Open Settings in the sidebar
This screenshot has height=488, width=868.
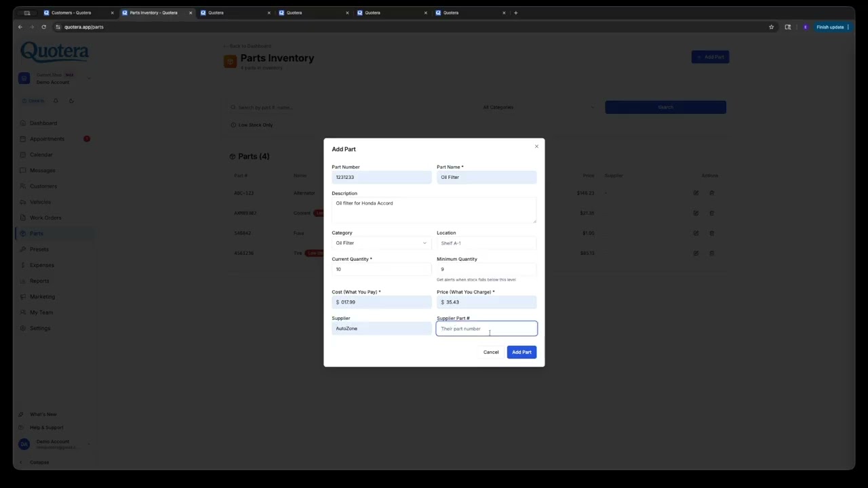tap(39, 328)
